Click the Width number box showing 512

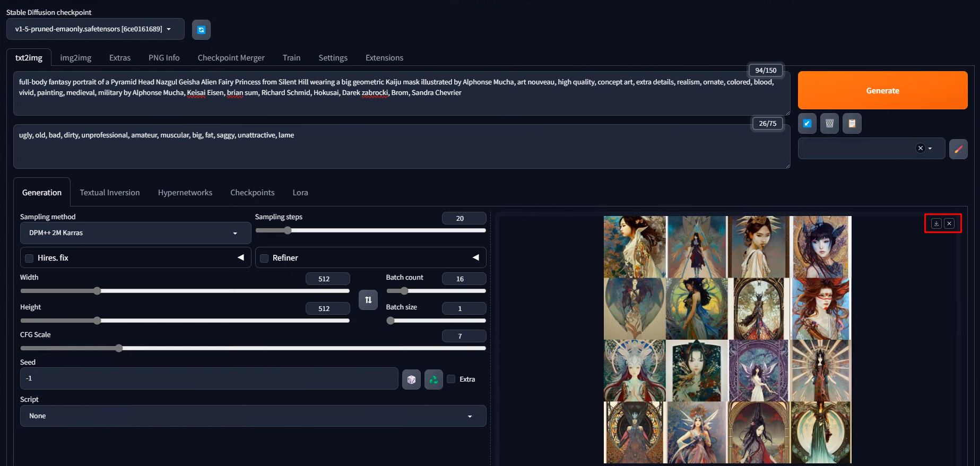pyautogui.click(x=327, y=279)
